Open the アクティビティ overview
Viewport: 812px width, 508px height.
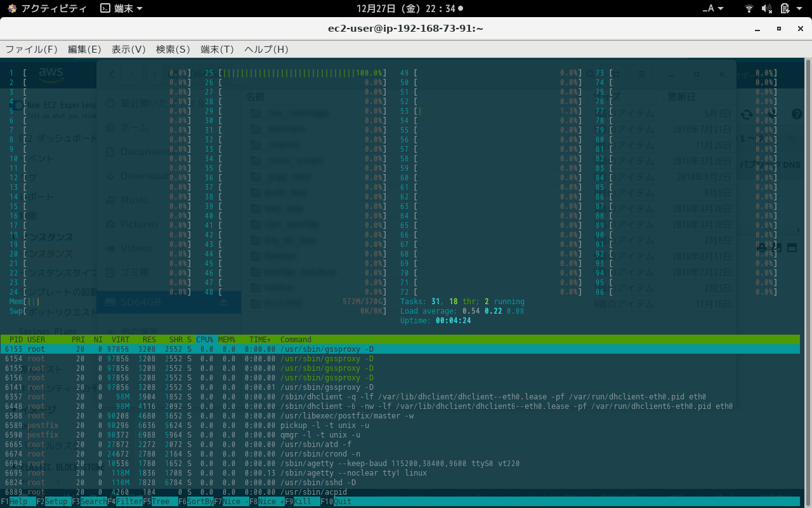click(x=47, y=8)
